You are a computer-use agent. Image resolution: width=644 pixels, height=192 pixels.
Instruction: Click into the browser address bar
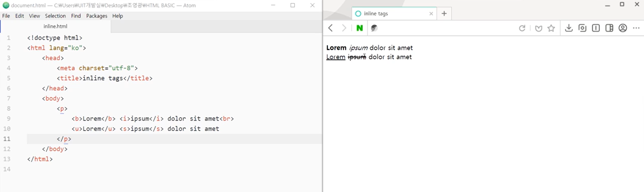click(x=445, y=28)
